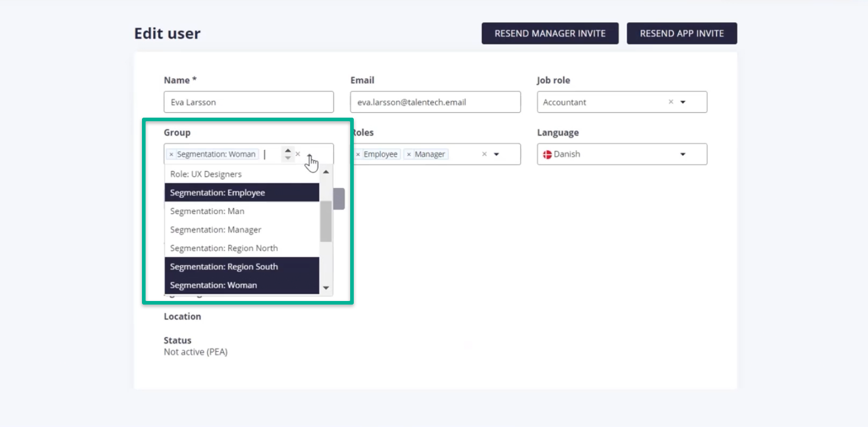Focus the Name field with Eva Larsson
868x427 pixels.
249,102
